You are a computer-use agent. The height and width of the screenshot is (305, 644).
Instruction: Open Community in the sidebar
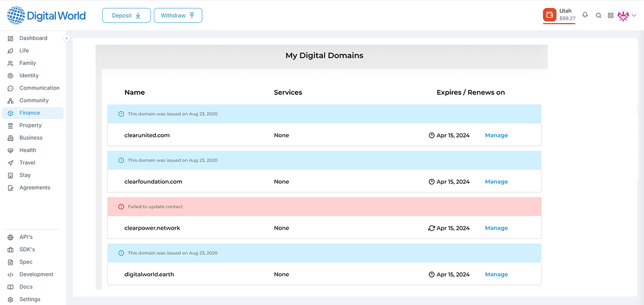pos(33,100)
